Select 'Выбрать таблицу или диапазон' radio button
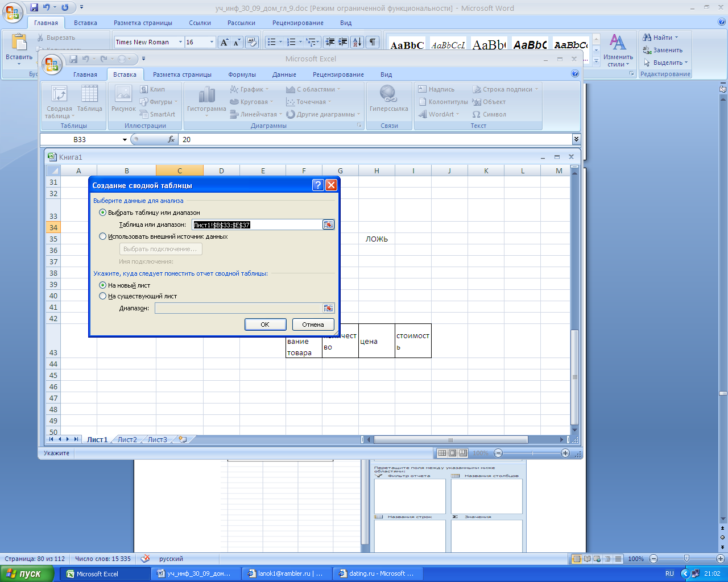The width and height of the screenshot is (728, 582). tap(103, 213)
